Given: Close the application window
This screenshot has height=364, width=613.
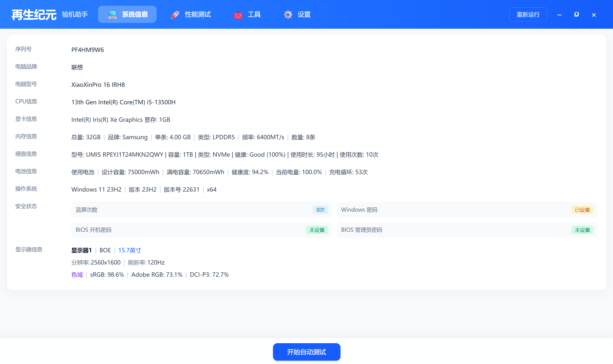Looking at the screenshot, I should (594, 15).
